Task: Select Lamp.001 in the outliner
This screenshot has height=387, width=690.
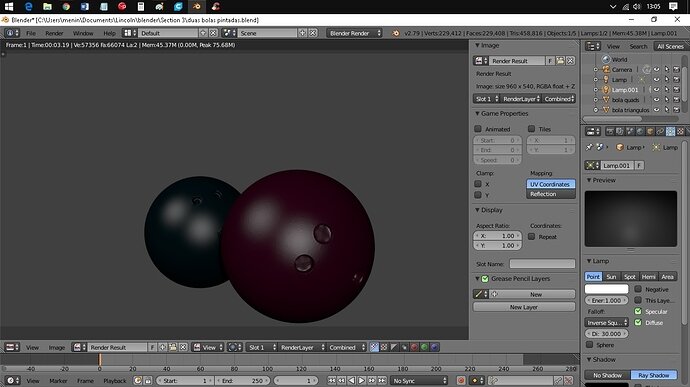Action: pos(625,90)
